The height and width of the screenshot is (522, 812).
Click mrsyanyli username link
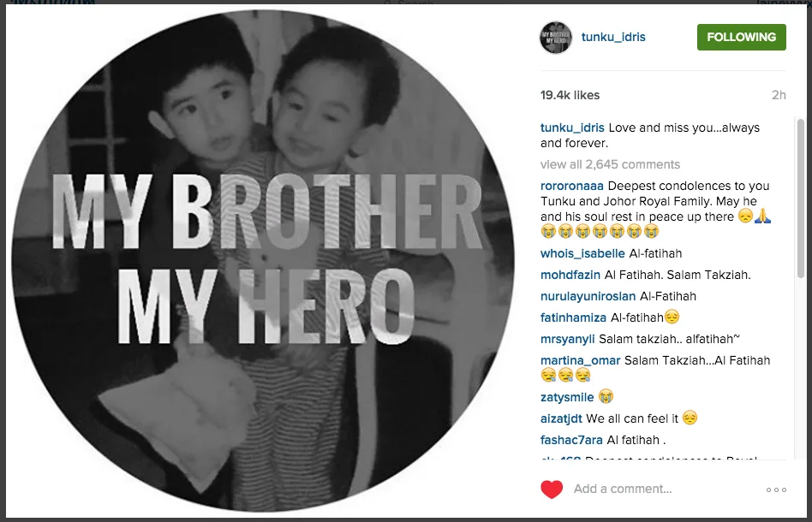point(568,340)
